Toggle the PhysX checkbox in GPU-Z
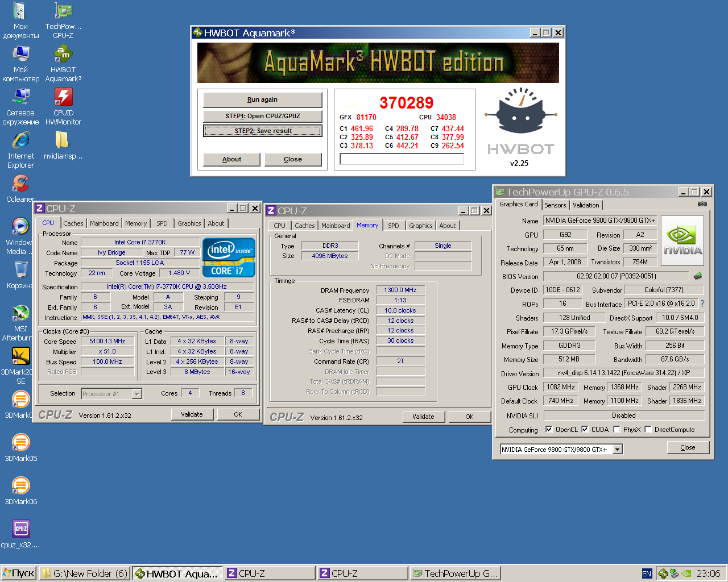Viewport: 728px width, 582px height. (x=617, y=430)
